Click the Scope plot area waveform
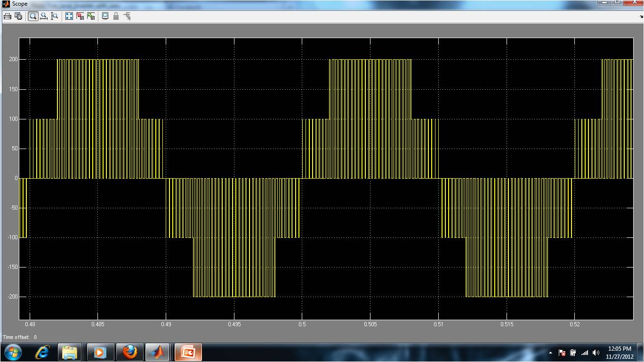The height and width of the screenshot is (362, 644). pos(326,179)
